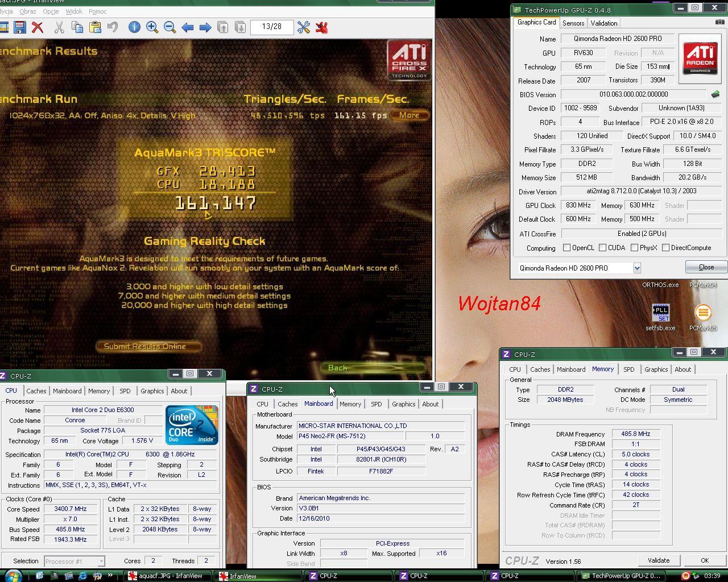This screenshot has height=582, width=728.
Task: Zoom out with the minus magnifier icon
Action: pyautogui.click(x=169, y=27)
